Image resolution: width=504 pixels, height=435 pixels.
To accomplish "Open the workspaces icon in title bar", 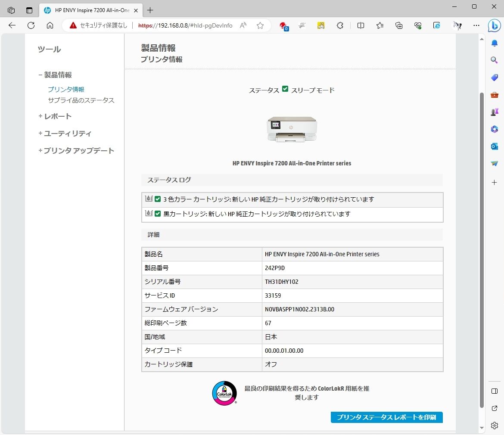I will point(11,10).
